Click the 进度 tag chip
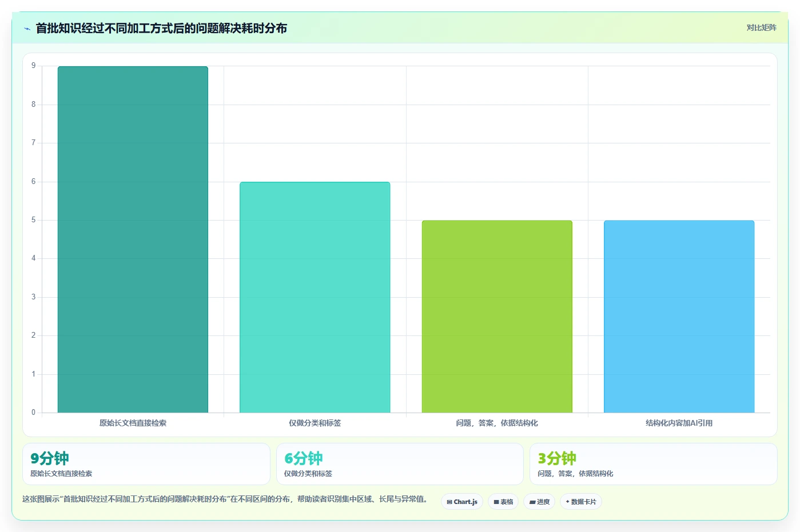The image size is (800, 532). (539, 502)
